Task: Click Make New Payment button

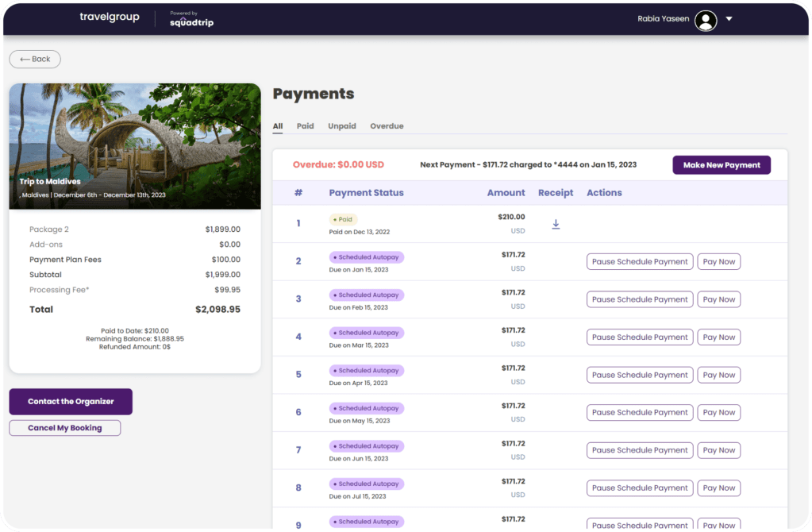Action: pyautogui.click(x=721, y=165)
